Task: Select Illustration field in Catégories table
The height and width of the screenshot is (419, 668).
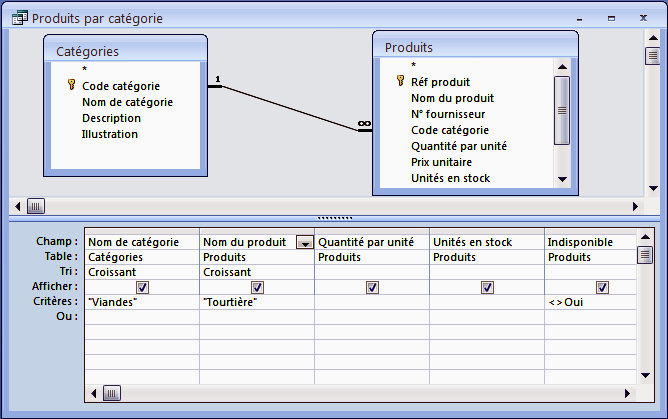Action: (x=109, y=134)
